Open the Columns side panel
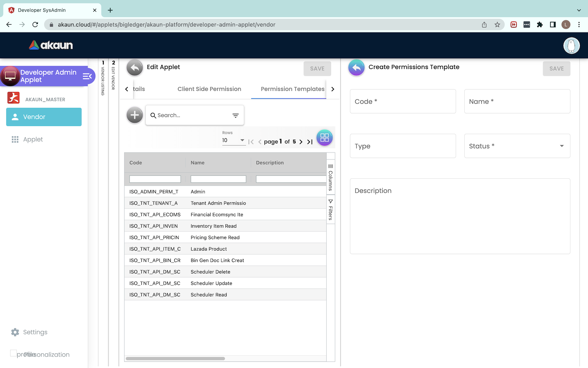This screenshot has width=588, height=368. [x=330, y=177]
